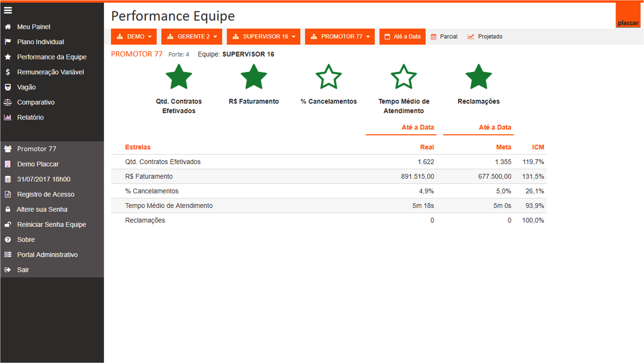Image resolution: width=644 pixels, height=363 pixels.
Task: Click the flag icon for Plano Individual
Action: pos(8,42)
